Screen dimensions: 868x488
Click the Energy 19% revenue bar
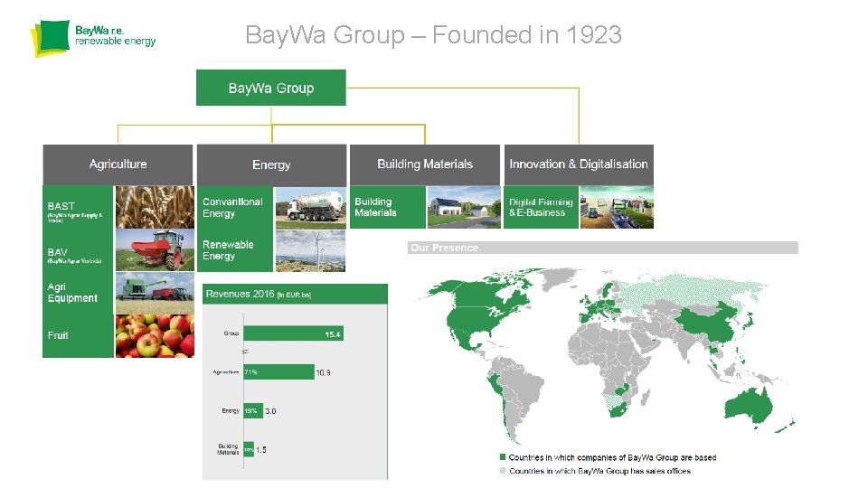[x=253, y=411]
